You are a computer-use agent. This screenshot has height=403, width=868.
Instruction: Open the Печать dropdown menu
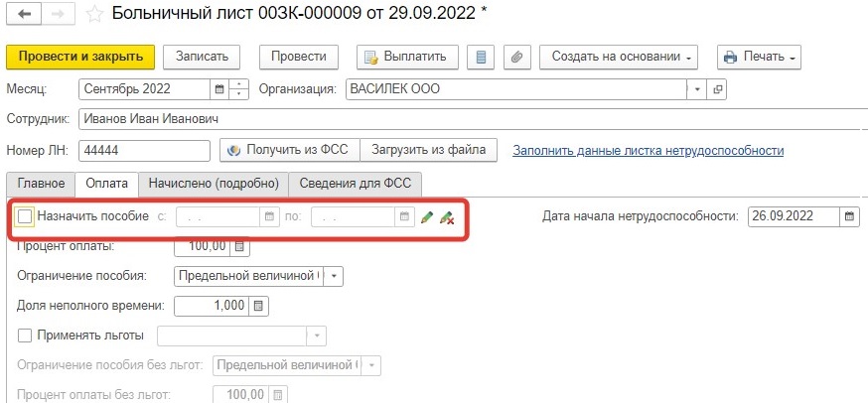point(759,57)
